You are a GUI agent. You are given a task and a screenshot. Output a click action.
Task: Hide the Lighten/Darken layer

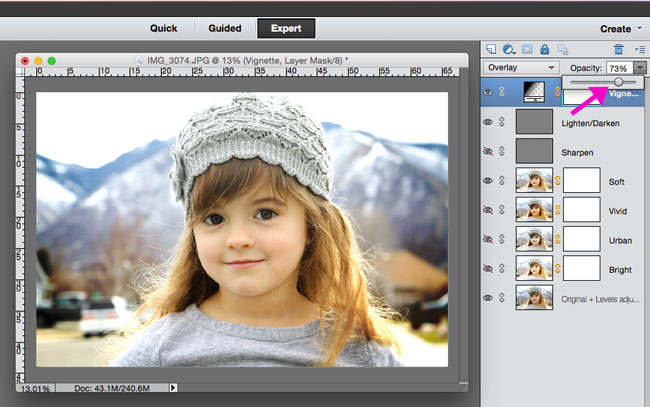[x=488, y=122]
